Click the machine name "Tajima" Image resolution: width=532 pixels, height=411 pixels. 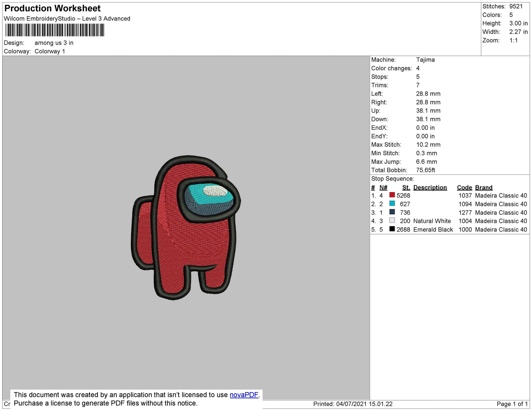(x=426, y=60)
